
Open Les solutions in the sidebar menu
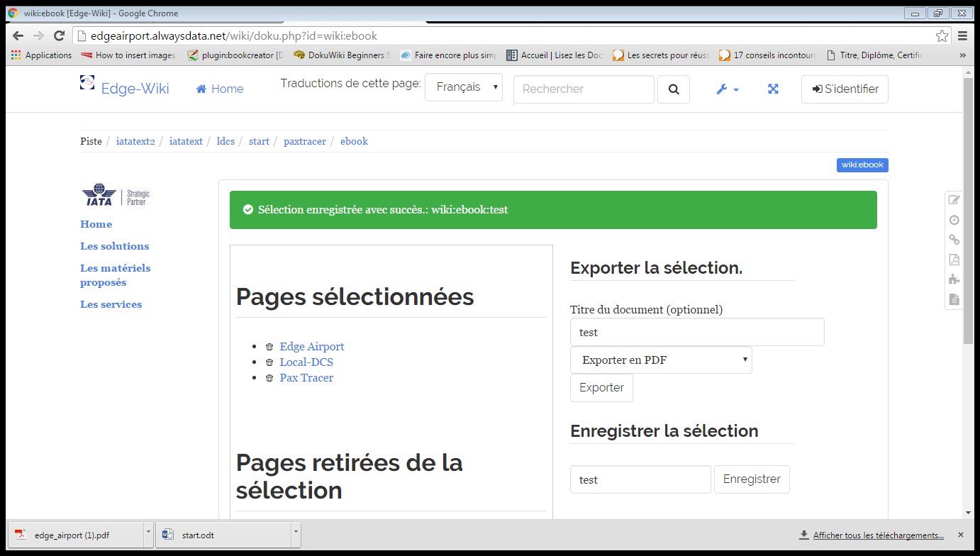[x=114, y=246]
